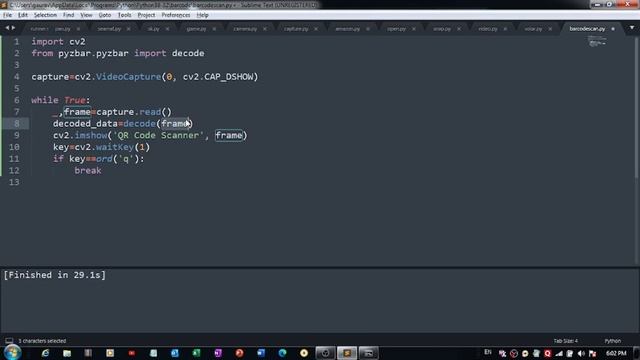Expand the open tabs dropdown arrow
The width and height of the screenshot is (640, 360).
tap(632, 28)
